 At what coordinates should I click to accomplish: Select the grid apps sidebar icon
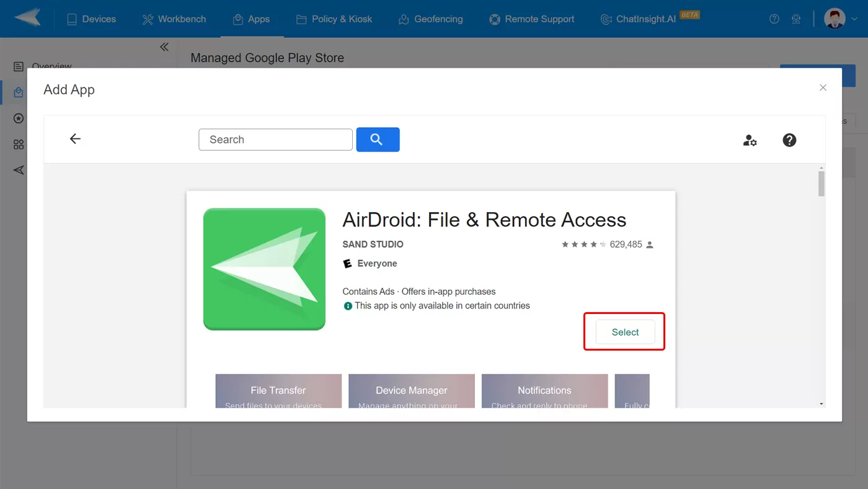(x=19, y=145)
